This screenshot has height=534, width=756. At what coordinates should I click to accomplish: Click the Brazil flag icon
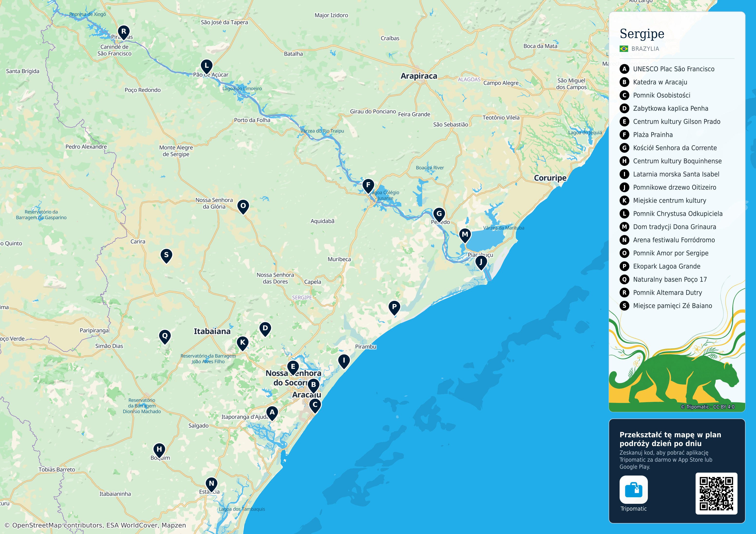tap(624, 49)
